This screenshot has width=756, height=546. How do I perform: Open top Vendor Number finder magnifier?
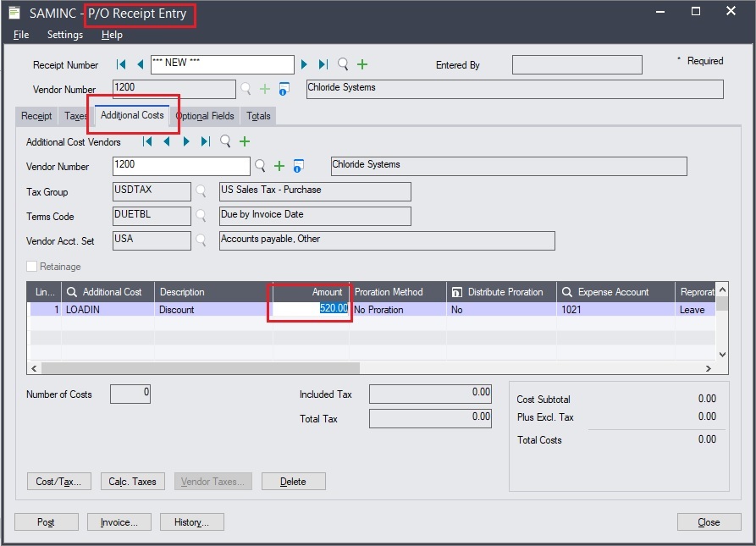coord(246,89)
